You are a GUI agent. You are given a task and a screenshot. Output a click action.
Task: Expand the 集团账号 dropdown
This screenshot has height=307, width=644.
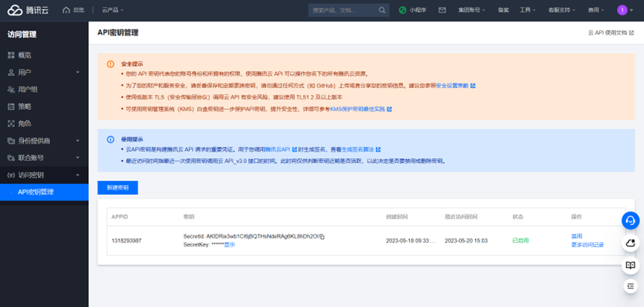pos(472,10)
